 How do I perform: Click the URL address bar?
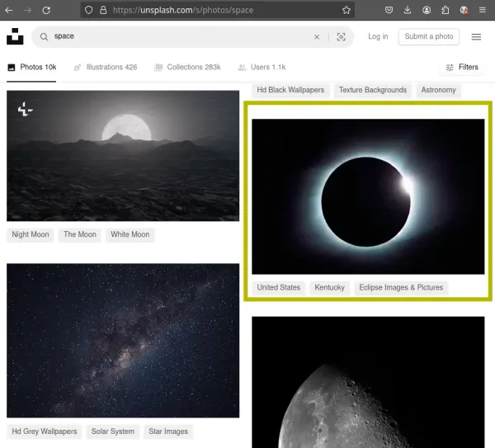(218, 10)
